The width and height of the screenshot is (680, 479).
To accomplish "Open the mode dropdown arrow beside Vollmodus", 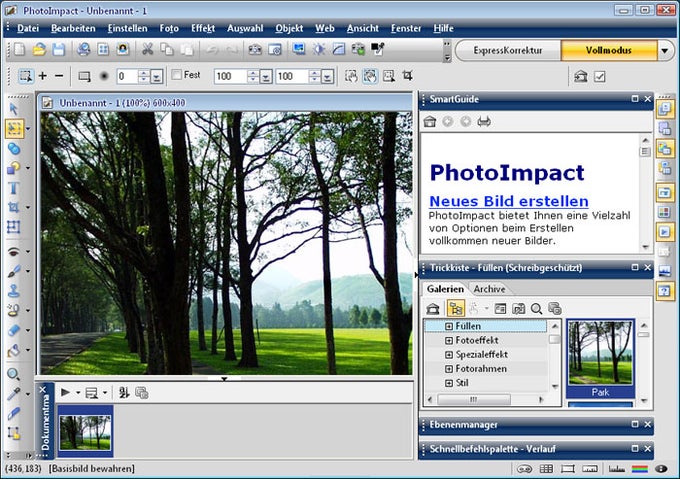I will tap(664, 51).
